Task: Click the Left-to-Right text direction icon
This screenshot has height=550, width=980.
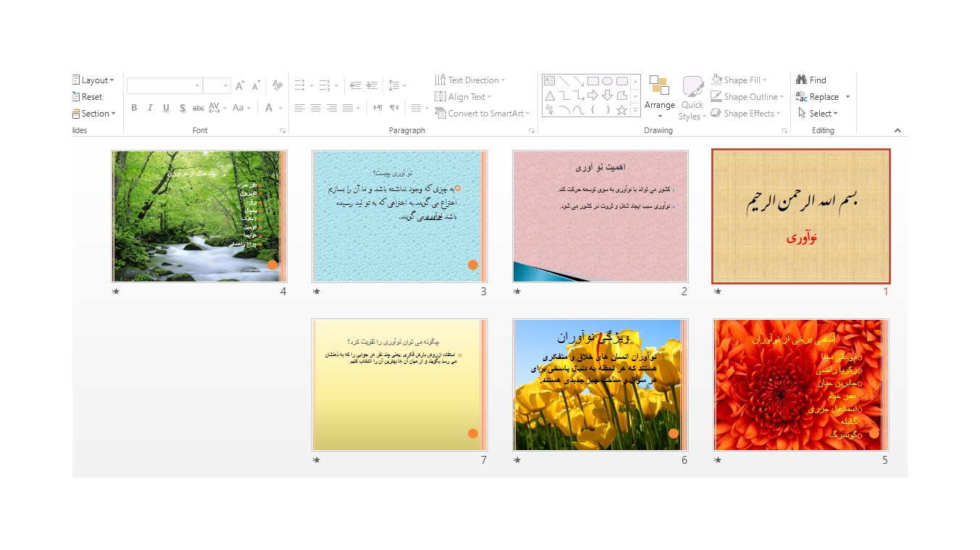Action: coord(378,108)
